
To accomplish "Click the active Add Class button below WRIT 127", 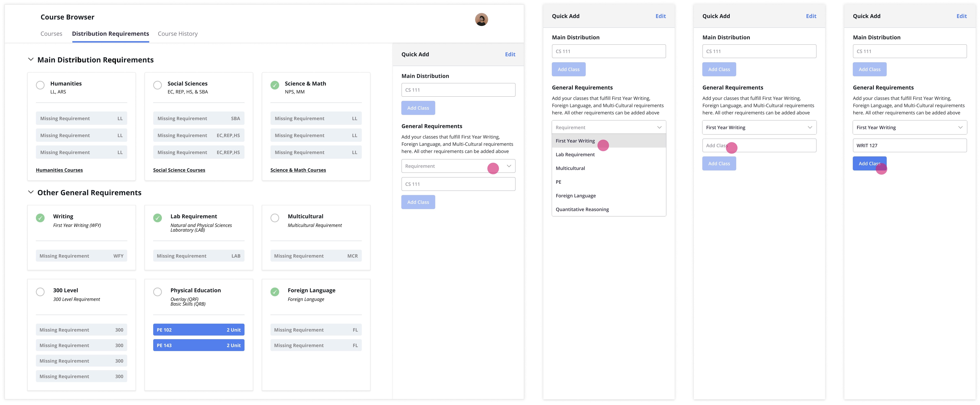I will point(870,163).
